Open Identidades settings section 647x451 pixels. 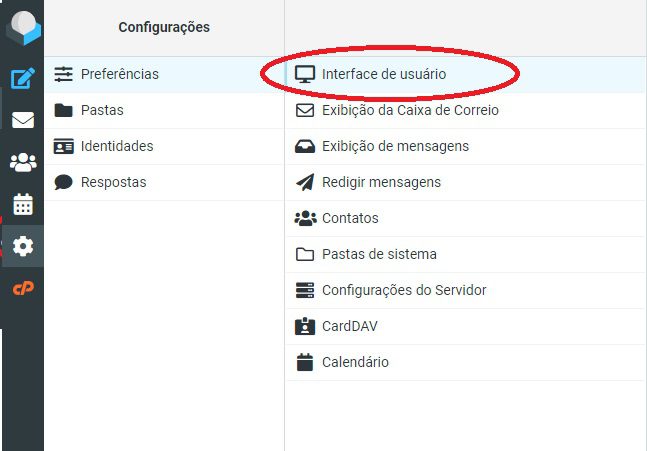(x=164, y=146)
